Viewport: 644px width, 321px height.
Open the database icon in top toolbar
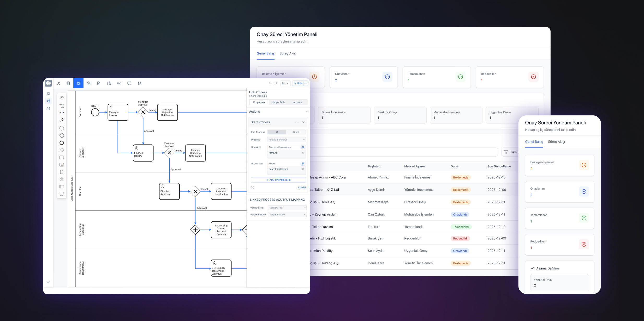point(68,83)
